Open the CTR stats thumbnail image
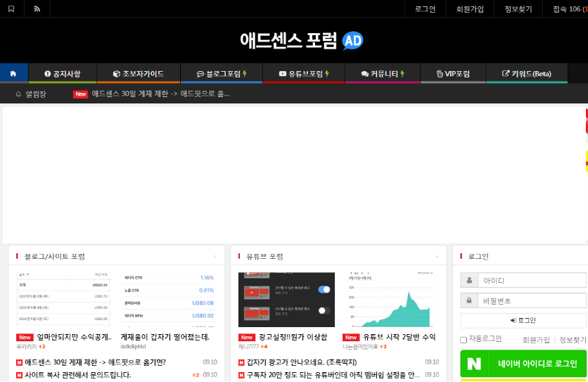This screenshot has height=382, width=588. [x=169, y=300]
